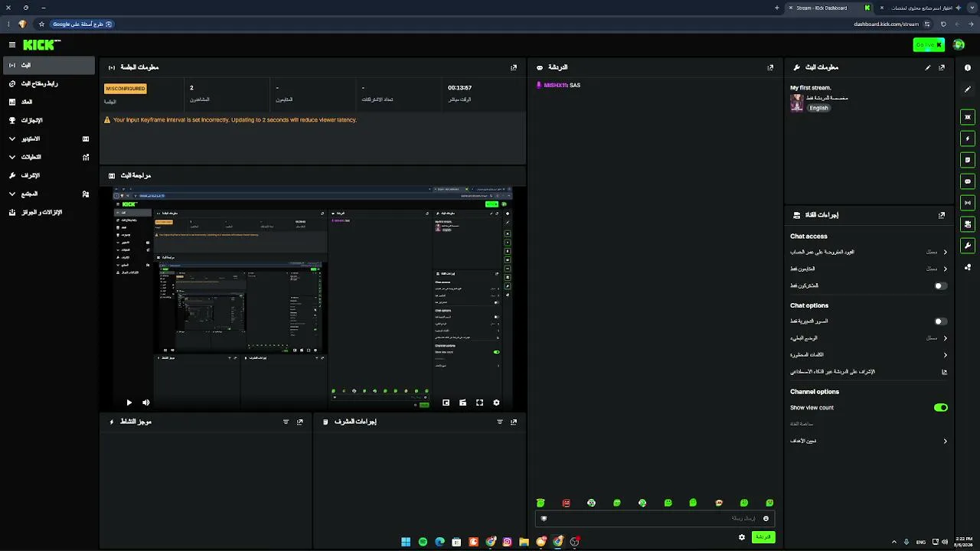Screen dimensions: 980x551
Task: Enter fullscreen on the stream preview
Action: coord(479,403)
